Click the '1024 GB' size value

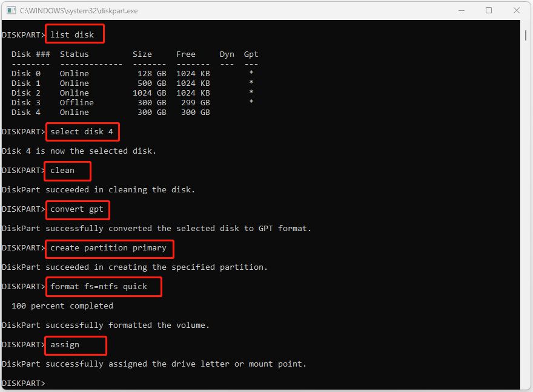[150, 93]
